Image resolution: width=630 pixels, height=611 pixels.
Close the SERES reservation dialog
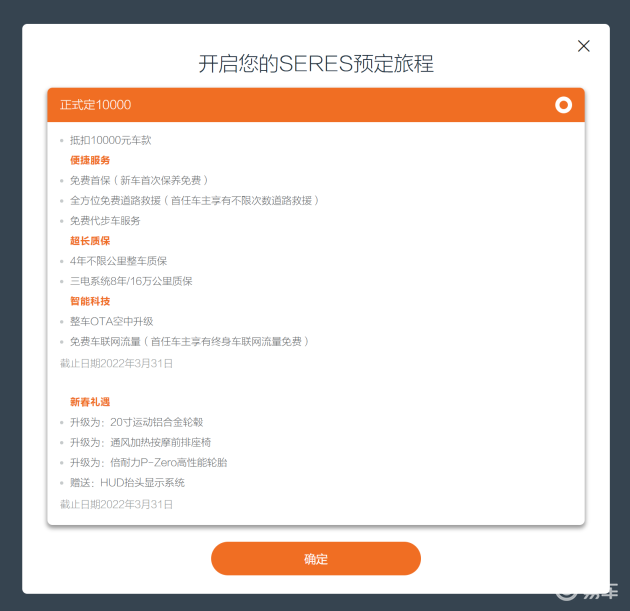[583, 46]
